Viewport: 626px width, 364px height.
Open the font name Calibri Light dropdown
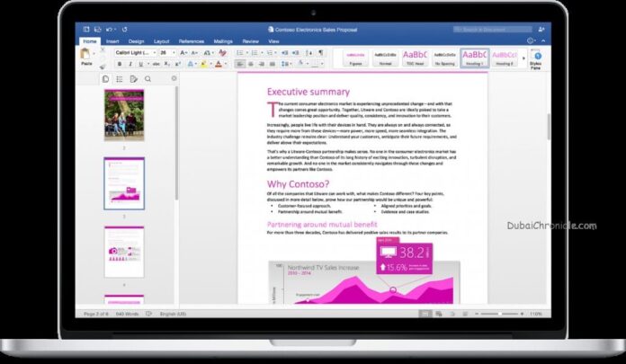tap(155, 53)
